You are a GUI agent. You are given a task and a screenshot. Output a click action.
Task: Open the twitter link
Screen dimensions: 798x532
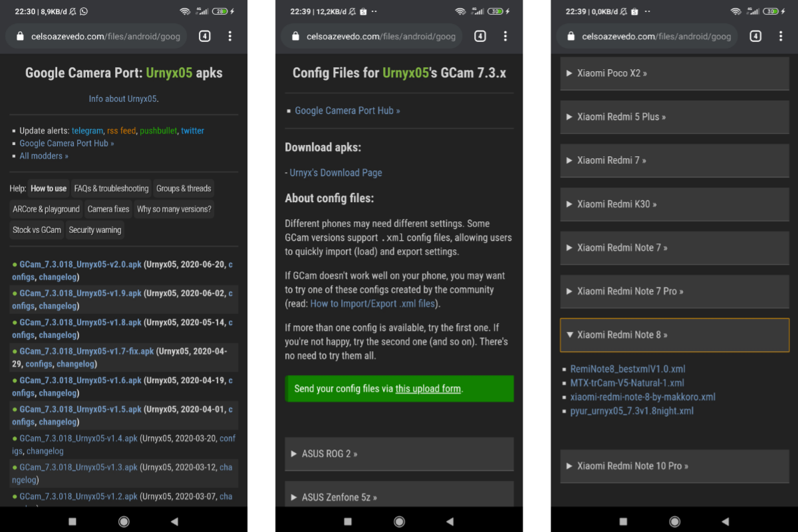pyautogui.click(x=193, y=131)
